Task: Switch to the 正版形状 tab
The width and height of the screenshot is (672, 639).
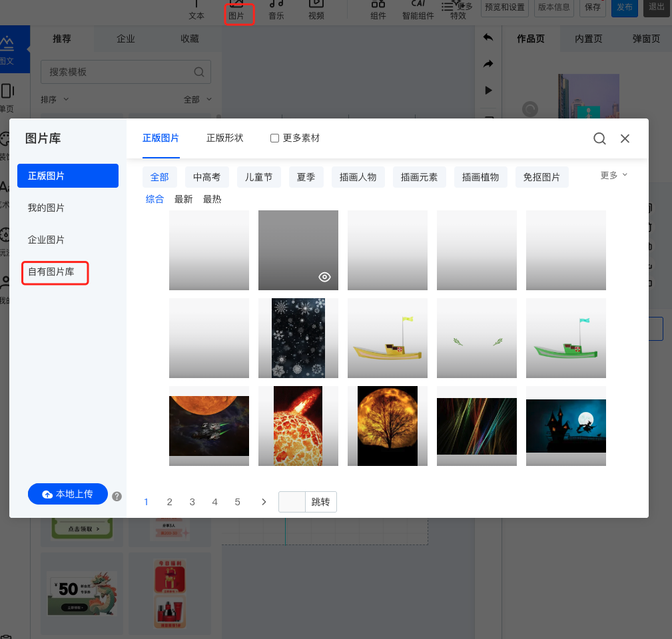Action: coord(224,138)
